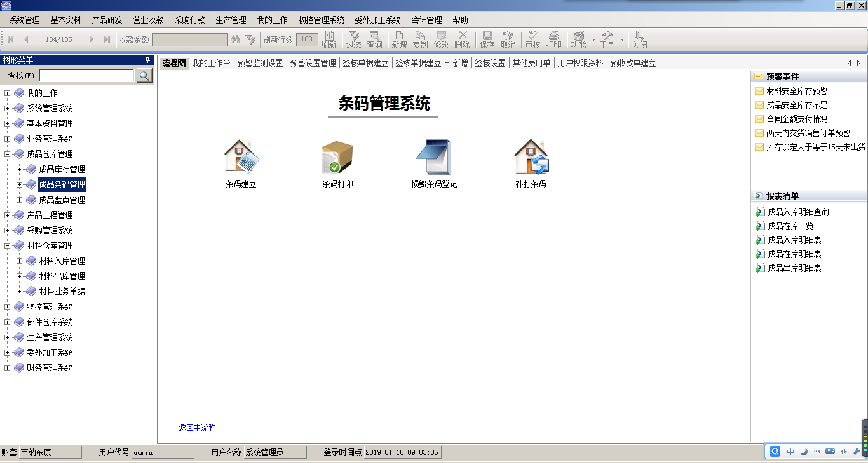The height and width of the screenshot is (463, 868).
Task: Open the 补打条码 barcode reprint icon
Action: coord(530,158)
